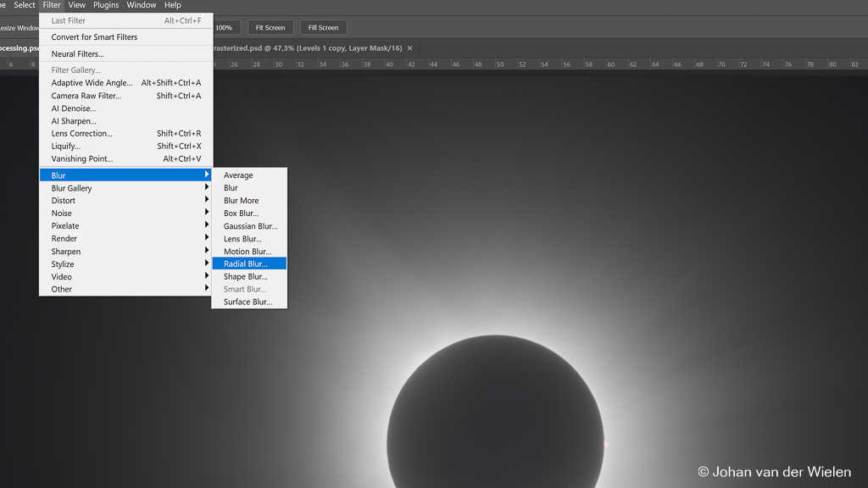Screen dimensions: 868x488
Task: Open the Window menu
Action: [142, 5]
